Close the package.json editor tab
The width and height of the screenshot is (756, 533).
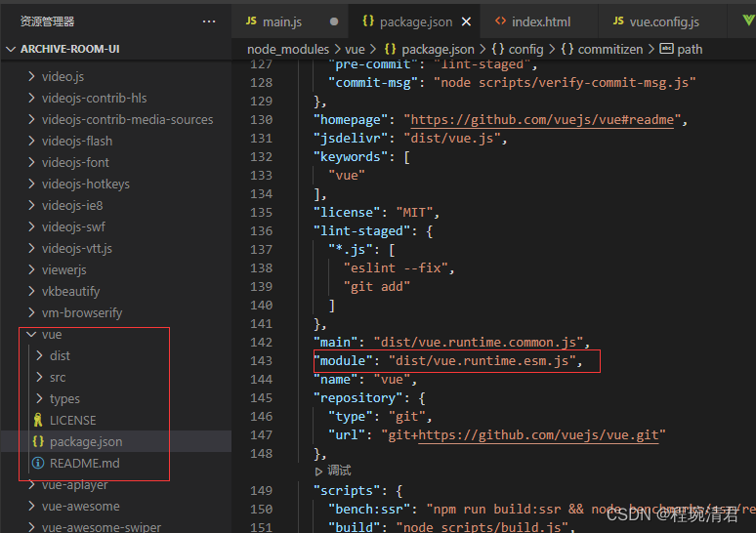pyautogui.click(x=465, y=21)
